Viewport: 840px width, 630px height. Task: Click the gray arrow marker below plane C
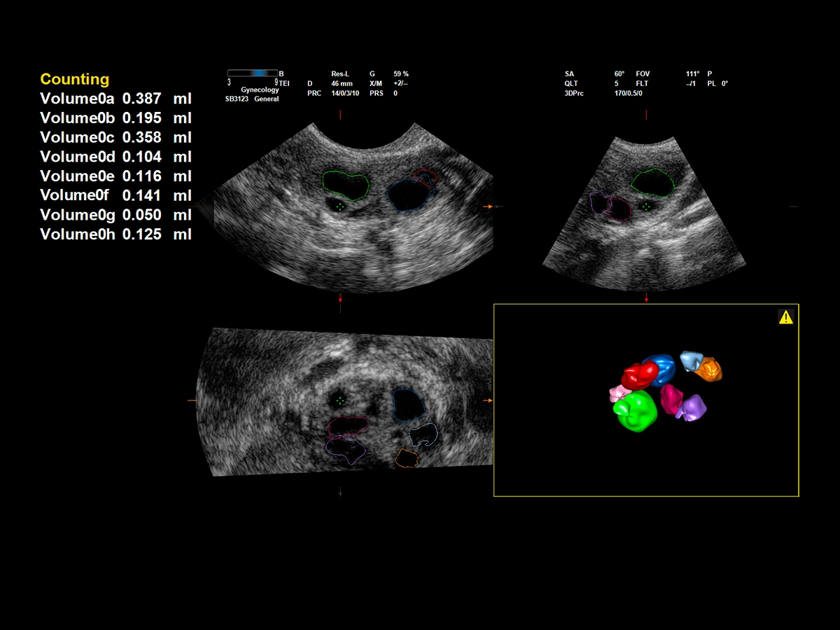click(x=341, y=492)
